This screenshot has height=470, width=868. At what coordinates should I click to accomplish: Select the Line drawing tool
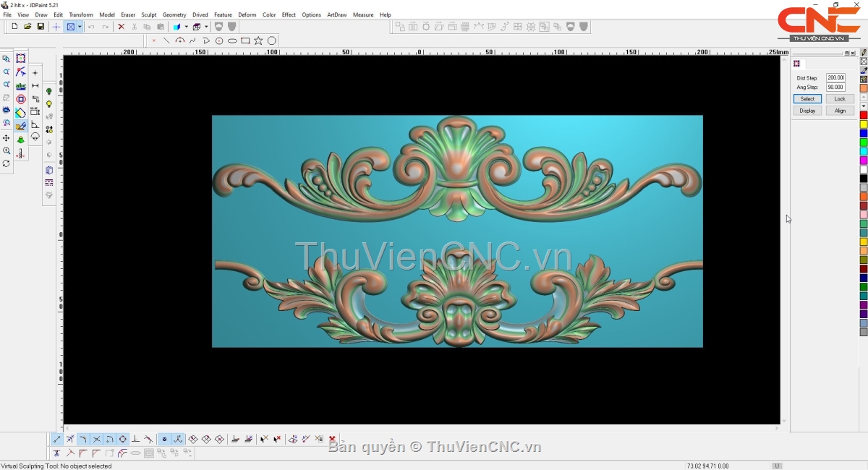pyautogui.click(x=166, y=40)
